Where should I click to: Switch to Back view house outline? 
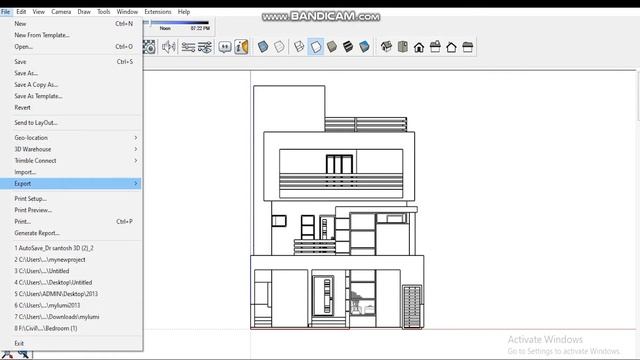[451, 47]
